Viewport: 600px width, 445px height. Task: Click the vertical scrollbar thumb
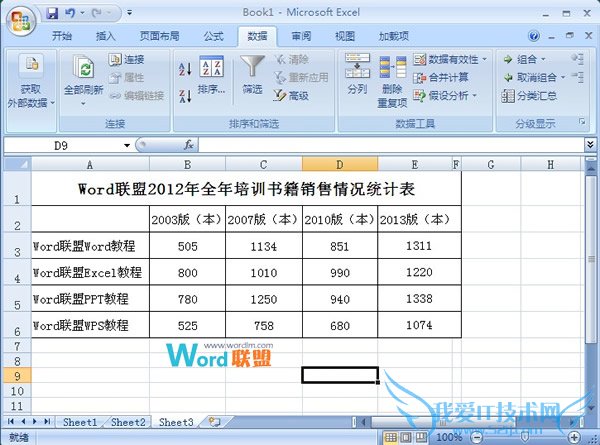(x=591, y=259)
